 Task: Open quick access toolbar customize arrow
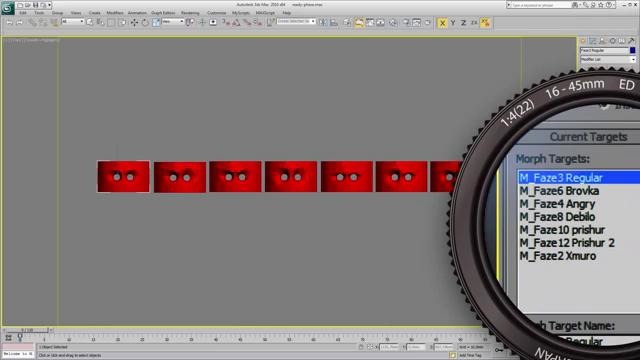(x=49, y=5)
